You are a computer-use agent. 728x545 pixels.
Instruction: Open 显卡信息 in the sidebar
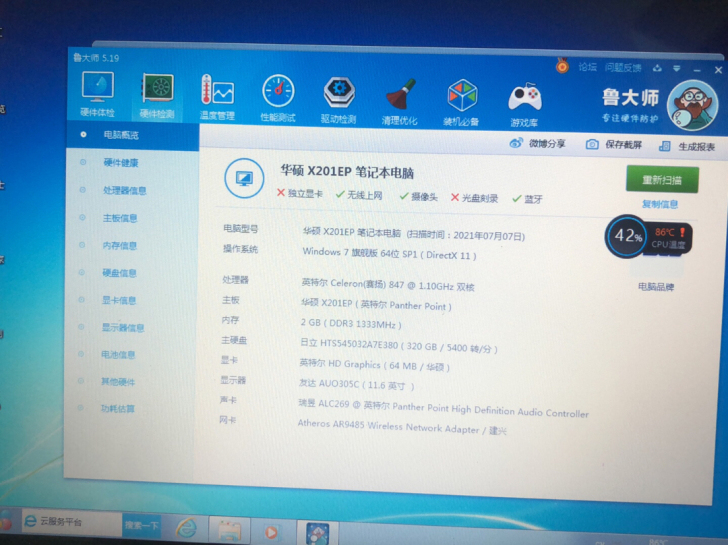click(x=120, y=299)
